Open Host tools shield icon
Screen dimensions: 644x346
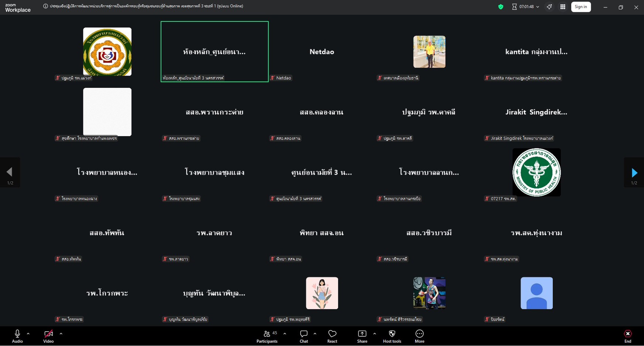pos(392,336)
